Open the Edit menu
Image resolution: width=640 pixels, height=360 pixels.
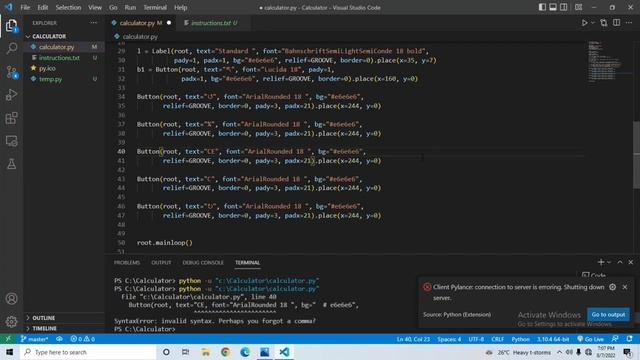pyautogui.click(x=42, y=7)
